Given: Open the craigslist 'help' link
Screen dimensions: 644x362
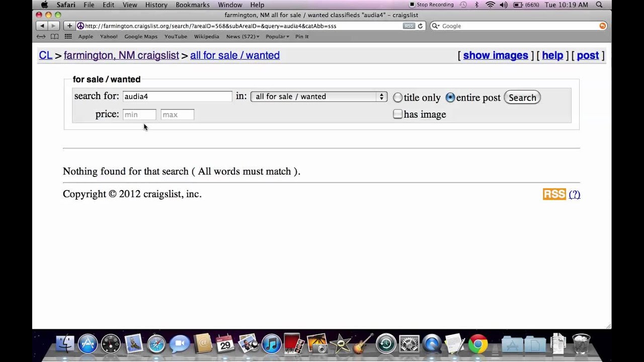Looking at the screenshot, I should pos(552,55).
